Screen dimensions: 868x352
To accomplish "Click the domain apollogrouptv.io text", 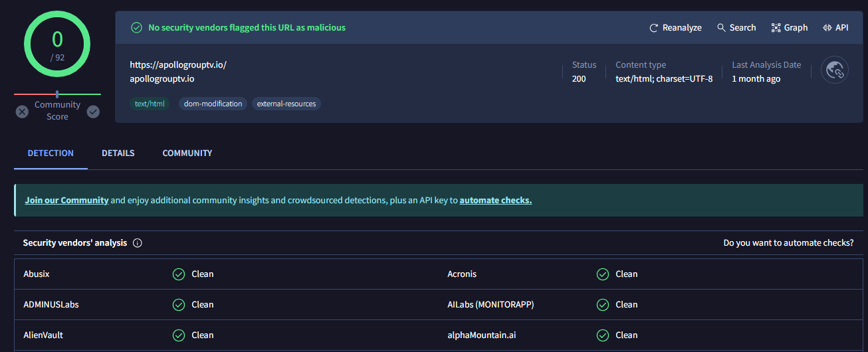I will [x=162, y=79].
